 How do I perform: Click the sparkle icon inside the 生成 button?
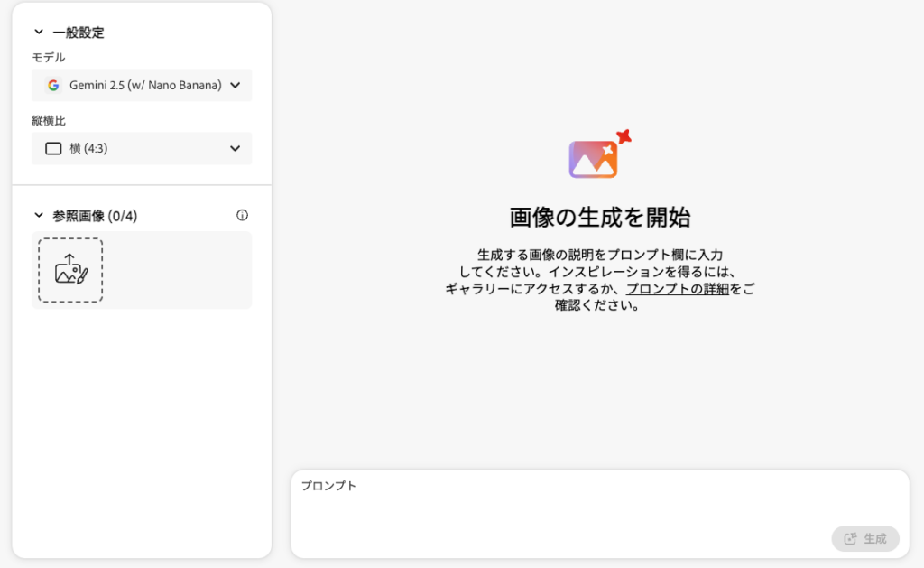(x=850, y=539)
